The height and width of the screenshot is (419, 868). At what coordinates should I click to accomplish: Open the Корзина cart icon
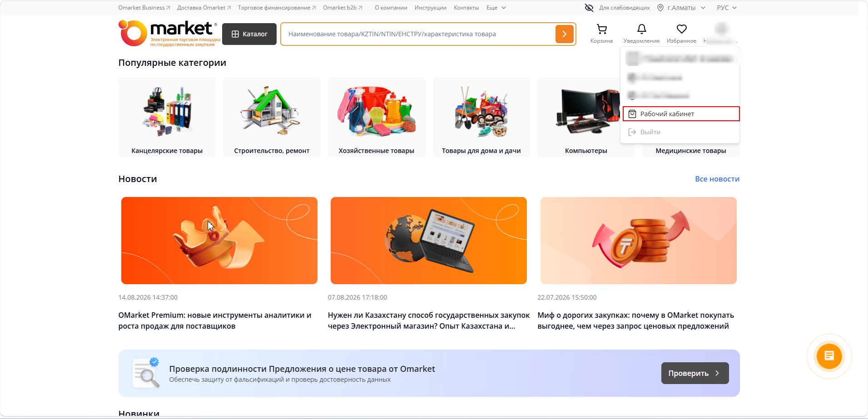tap(601, 30)
